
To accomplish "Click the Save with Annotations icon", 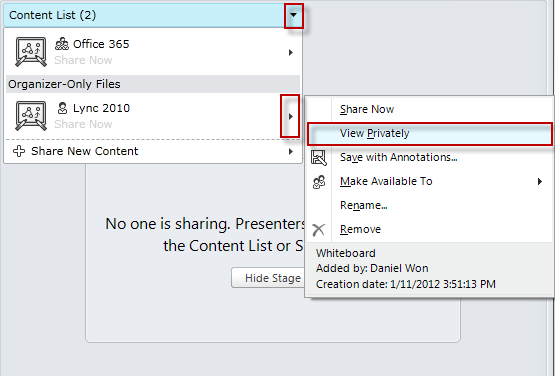I will coord(319,158).
